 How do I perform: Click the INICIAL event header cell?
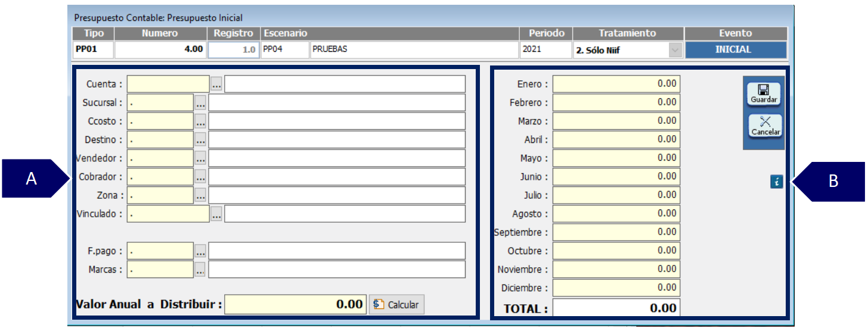736,49
